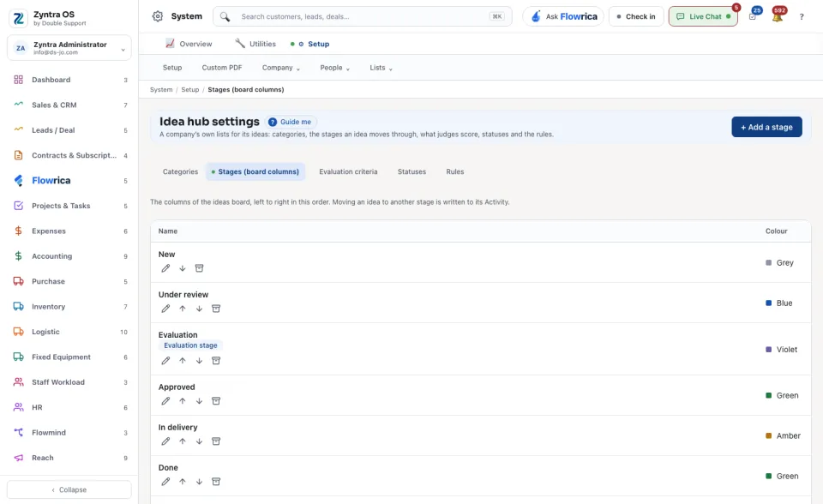Edit the New stage with pencil icon

(165, 268)
